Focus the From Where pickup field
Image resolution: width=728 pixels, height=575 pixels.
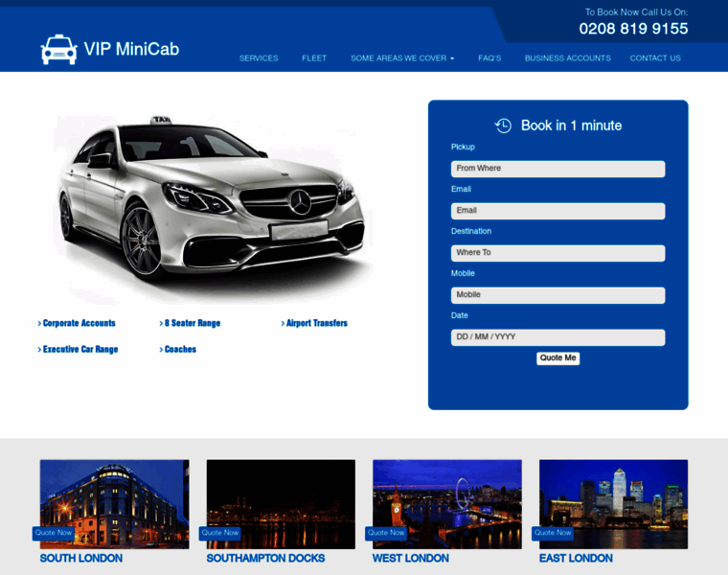[557, 169]
